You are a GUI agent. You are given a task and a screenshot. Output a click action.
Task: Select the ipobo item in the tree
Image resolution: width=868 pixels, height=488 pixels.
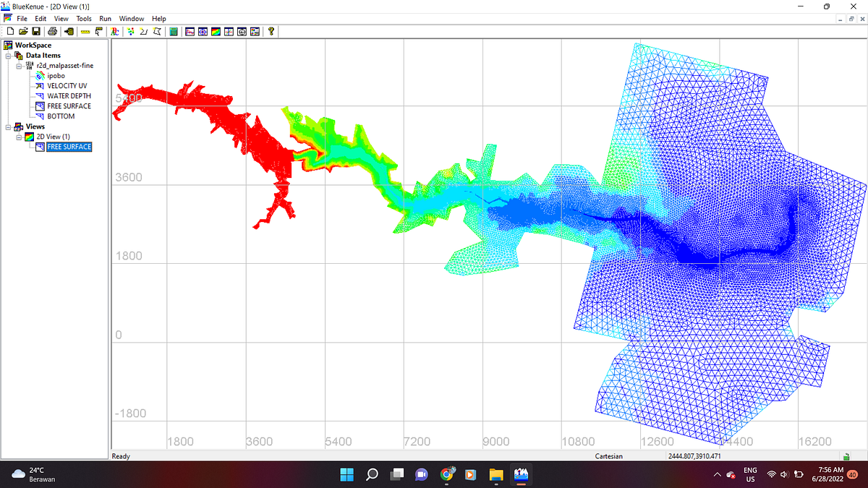click(x=56, y=76)
